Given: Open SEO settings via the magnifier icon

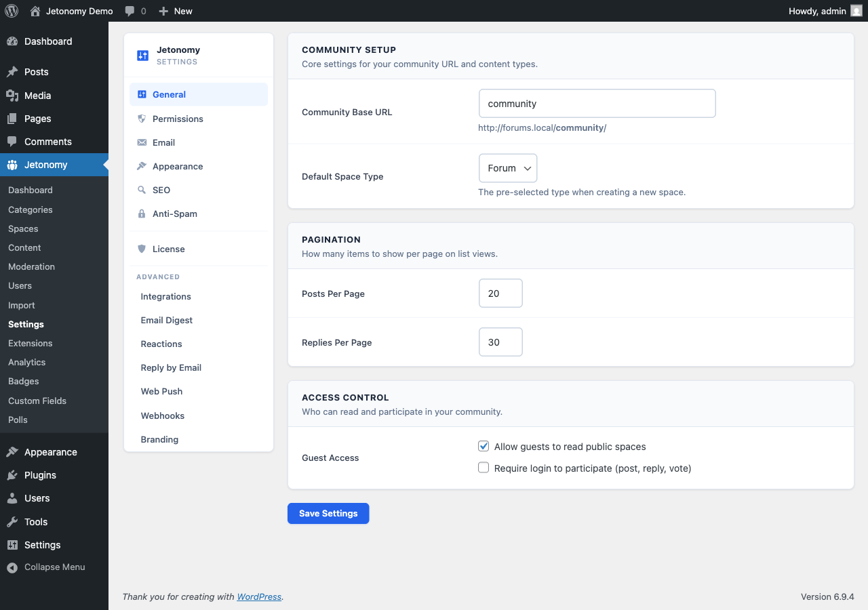Looking at the screenshot, I should click(142, 190).
